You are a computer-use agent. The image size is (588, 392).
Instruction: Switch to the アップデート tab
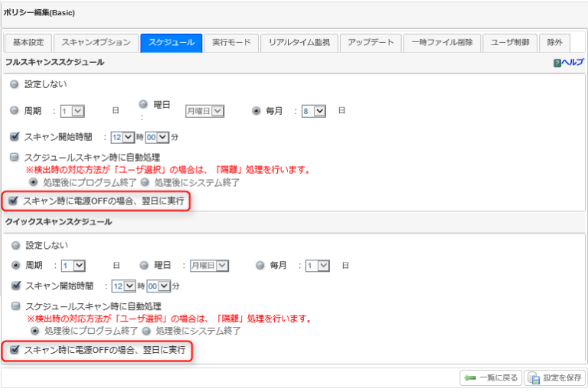point(371,43)
